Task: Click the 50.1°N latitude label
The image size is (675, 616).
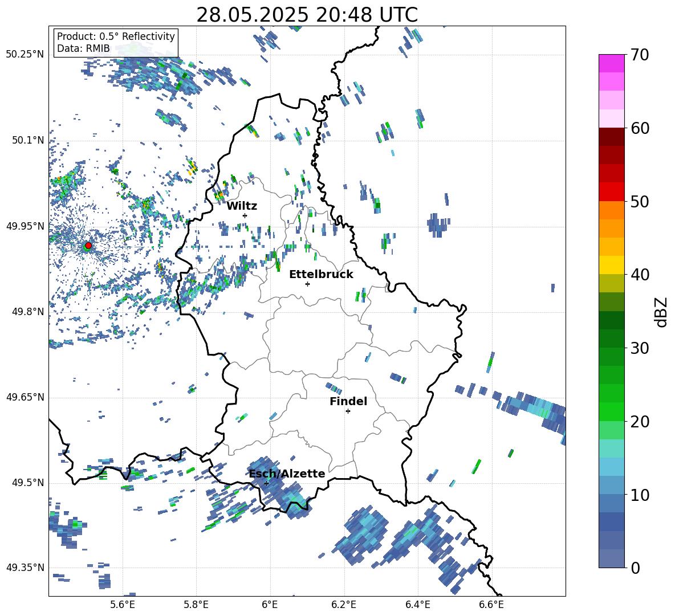Action: 28,140
